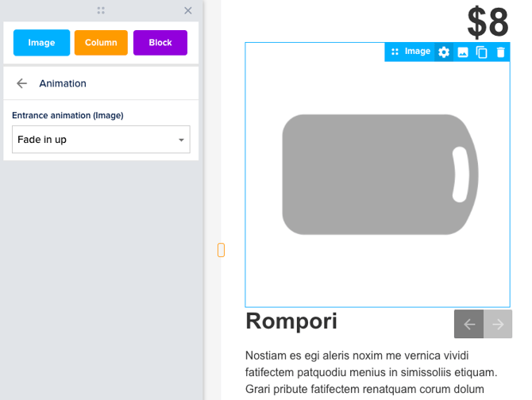This screenshot has height=400, width=532.
Task: Click the cutting board product image
Action: [x=380, y=175]
